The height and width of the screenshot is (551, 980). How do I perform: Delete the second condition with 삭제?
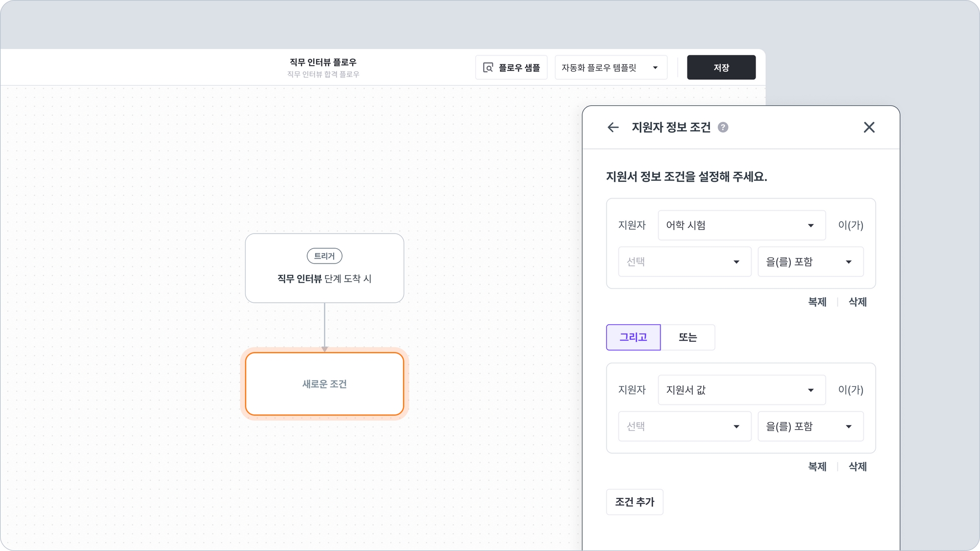coord(857,467)
